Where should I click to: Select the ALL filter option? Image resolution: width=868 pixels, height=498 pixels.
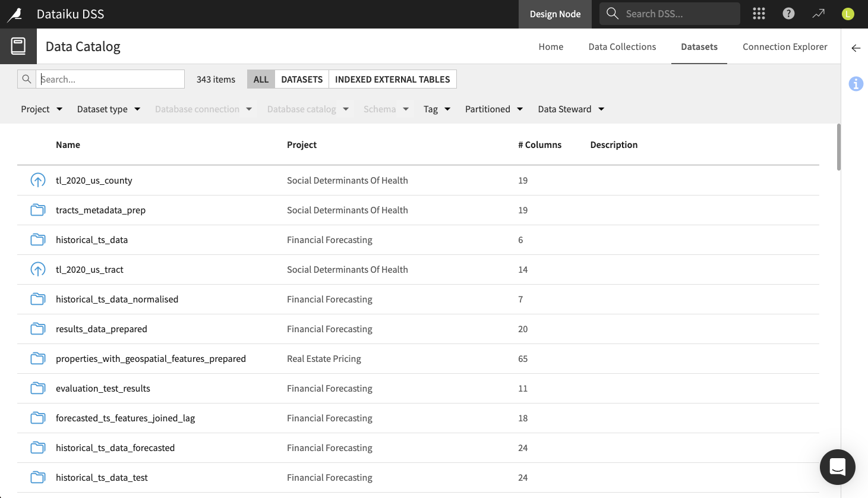[x=260, y=78]
